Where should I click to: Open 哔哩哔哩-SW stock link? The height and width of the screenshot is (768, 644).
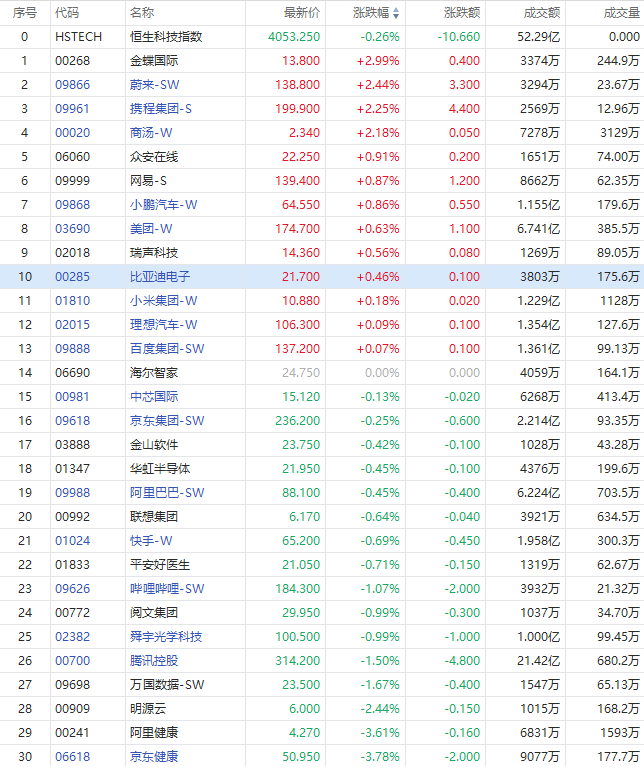(x=167, y=589)
